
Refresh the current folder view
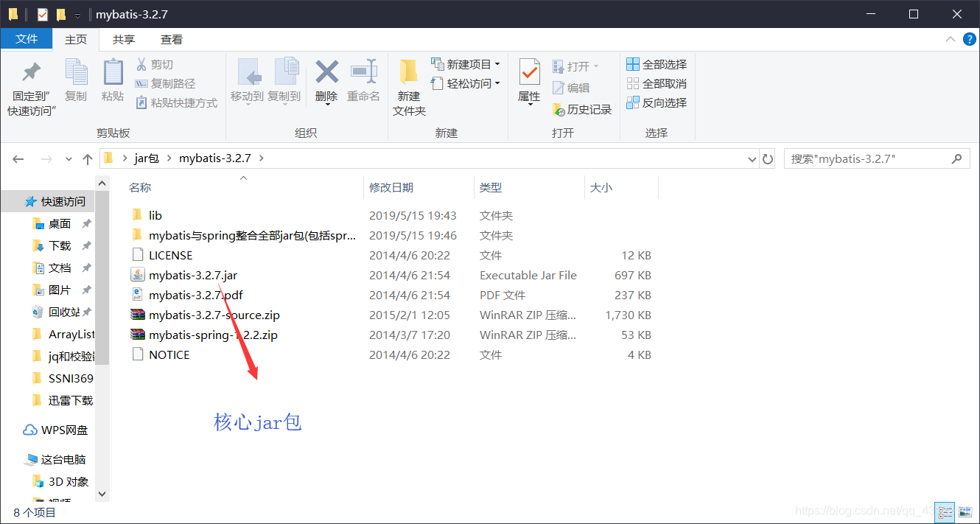point(768,158)
